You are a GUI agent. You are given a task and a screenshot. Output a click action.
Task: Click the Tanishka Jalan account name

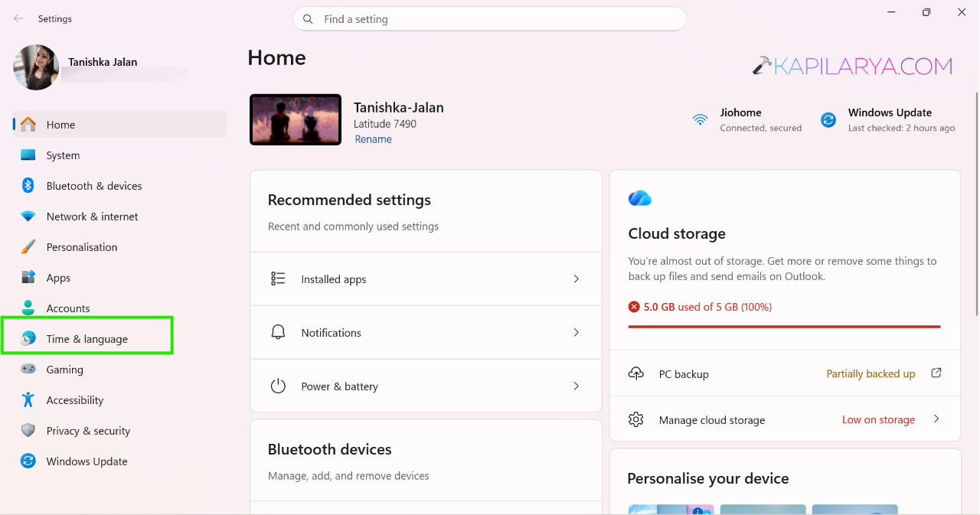click(103, 62)
